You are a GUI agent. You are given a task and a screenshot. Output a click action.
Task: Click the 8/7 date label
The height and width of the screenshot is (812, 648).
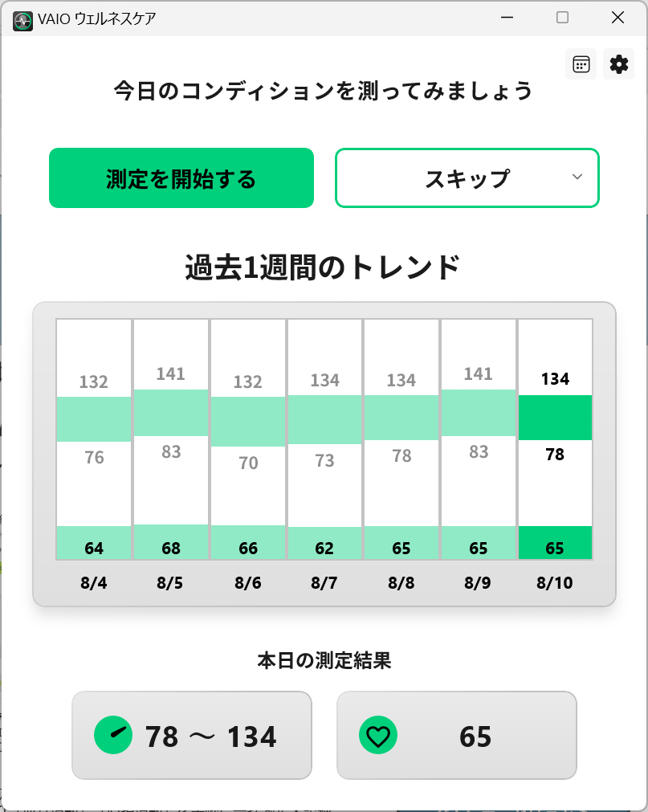tap(324, 583)
